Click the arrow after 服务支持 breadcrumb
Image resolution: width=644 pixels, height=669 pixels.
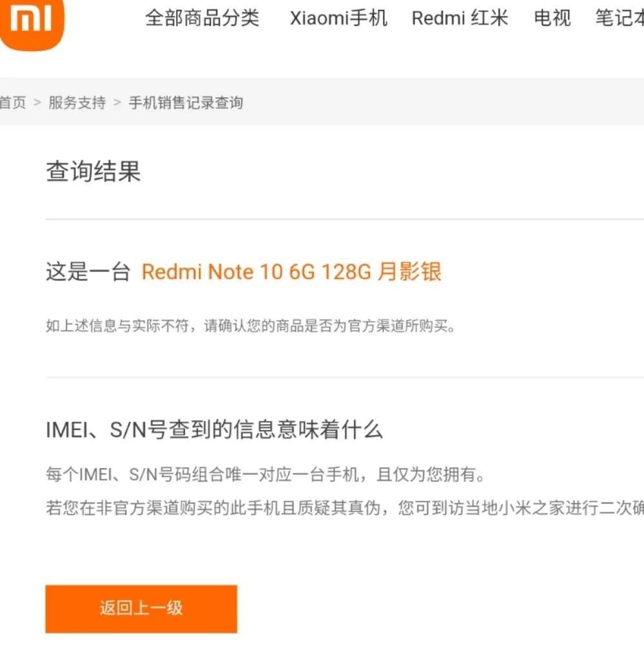[x=117, y=103]
